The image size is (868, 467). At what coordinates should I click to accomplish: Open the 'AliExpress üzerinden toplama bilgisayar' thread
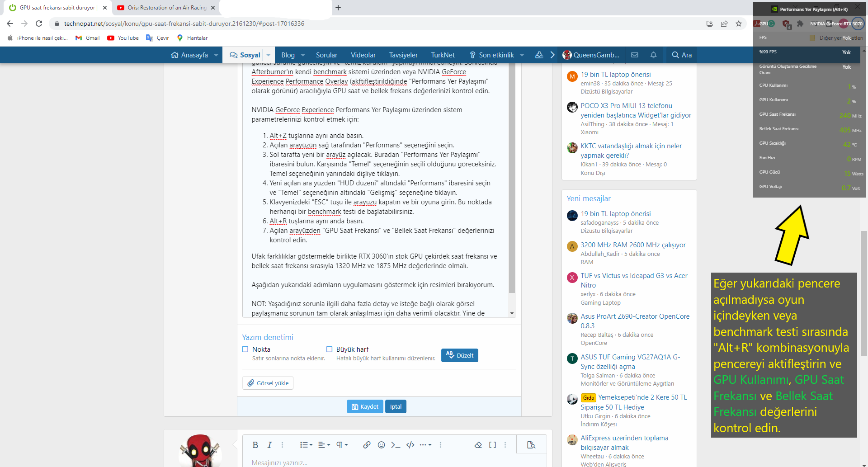(624, 443)
